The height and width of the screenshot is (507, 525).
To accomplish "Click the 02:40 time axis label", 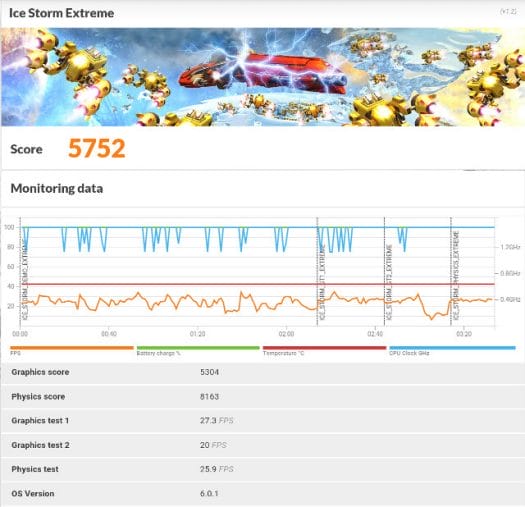I will pyautogui.click(x=375, y=334).
